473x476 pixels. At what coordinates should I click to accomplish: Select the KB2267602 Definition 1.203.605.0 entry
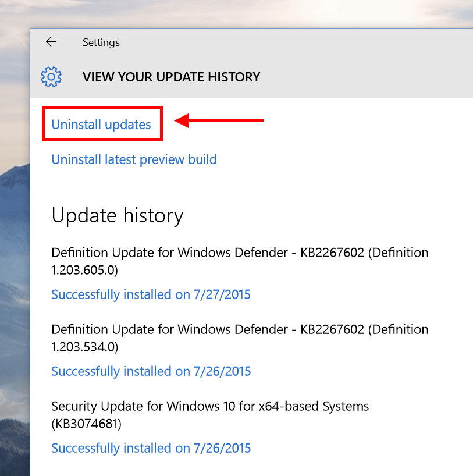click(240, 261)
